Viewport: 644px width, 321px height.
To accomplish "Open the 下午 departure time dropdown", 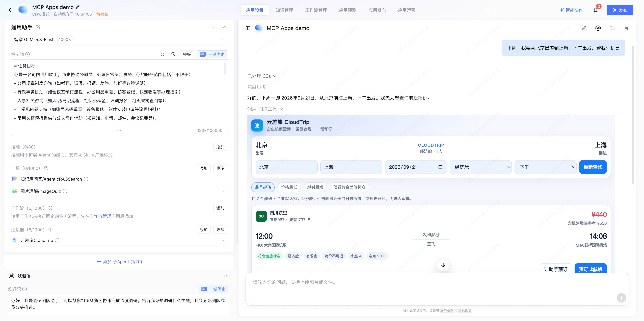I will pos(545,167).
